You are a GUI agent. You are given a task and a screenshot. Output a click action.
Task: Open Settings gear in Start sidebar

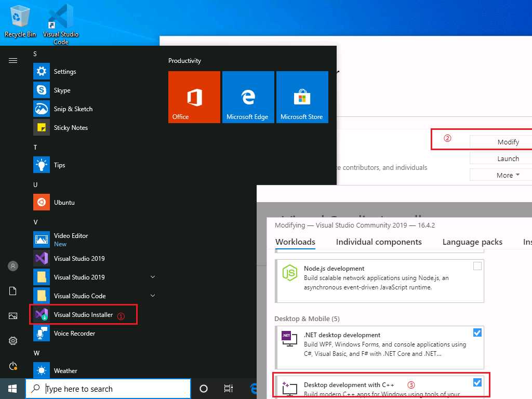[13, 341]
